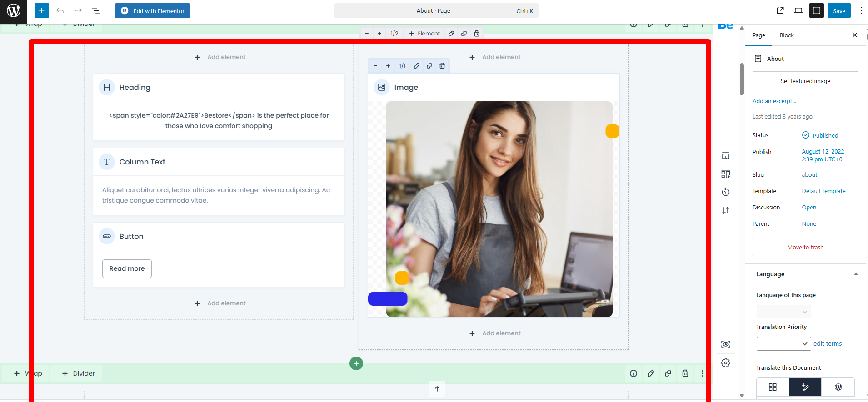Click the pencil edit icon on the Image toolbar
This screenshot has height=402, width=868.
[x=417, y=66]
